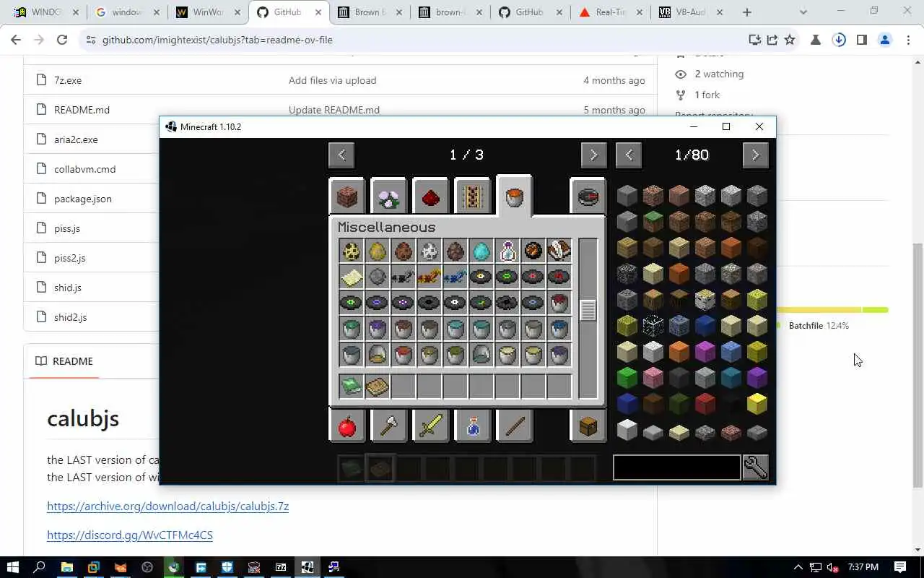The height and width of the screenshot is (578, 924).
Task: Go to previous JEI item page
Action: [628, 155]
